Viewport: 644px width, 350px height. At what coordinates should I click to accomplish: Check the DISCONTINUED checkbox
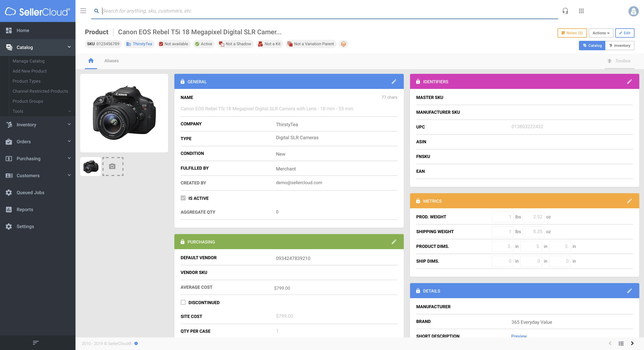tap(183, 302)
